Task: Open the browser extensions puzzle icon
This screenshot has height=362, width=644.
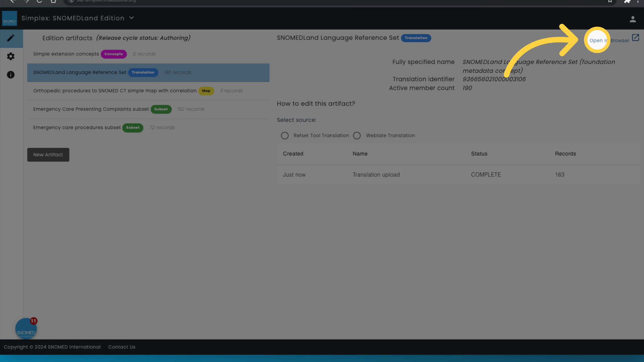Action: click(x=627, y=1)
